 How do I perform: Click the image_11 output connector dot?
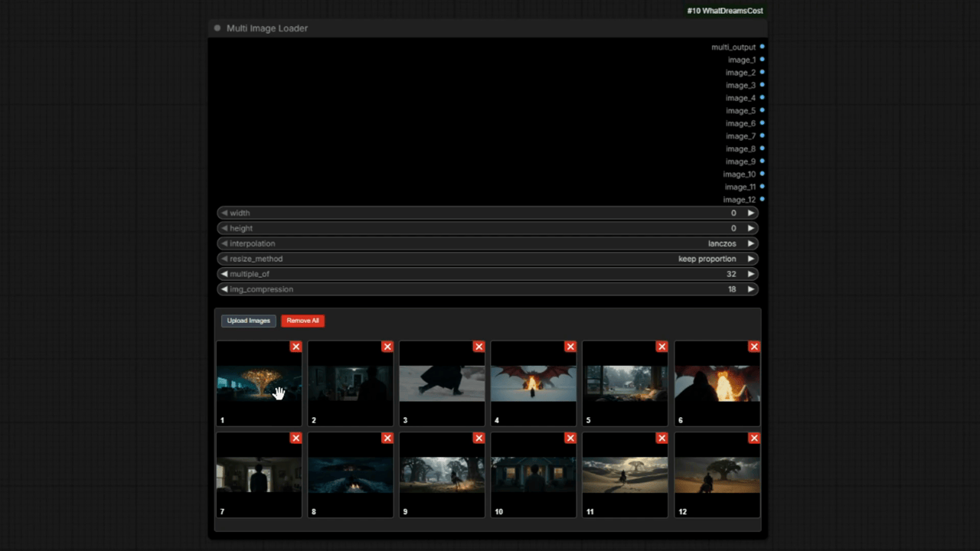pos(762,187)
